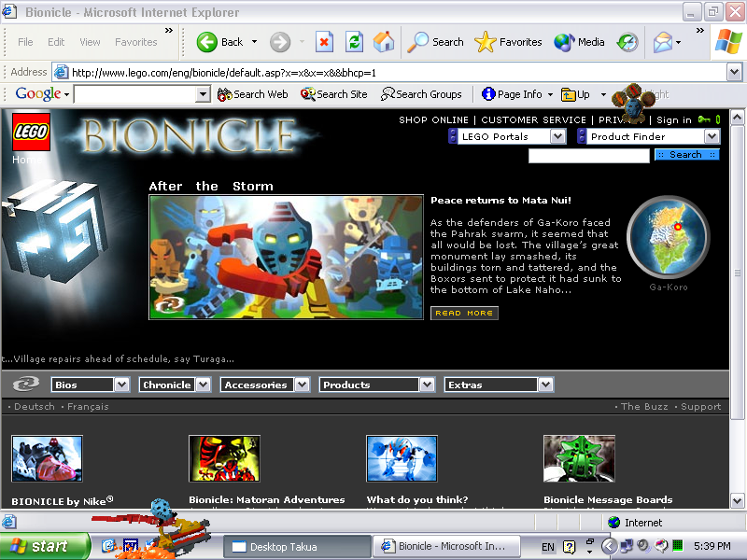The height and width of the screenshot is (560, 747).
Task: Click the Sign in key icon
Action: 704,119
